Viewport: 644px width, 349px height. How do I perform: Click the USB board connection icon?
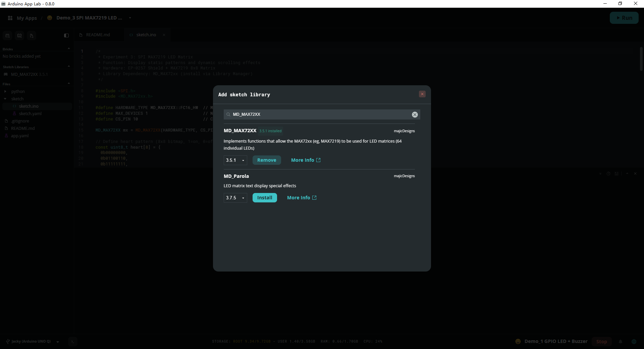coord(8,342)
